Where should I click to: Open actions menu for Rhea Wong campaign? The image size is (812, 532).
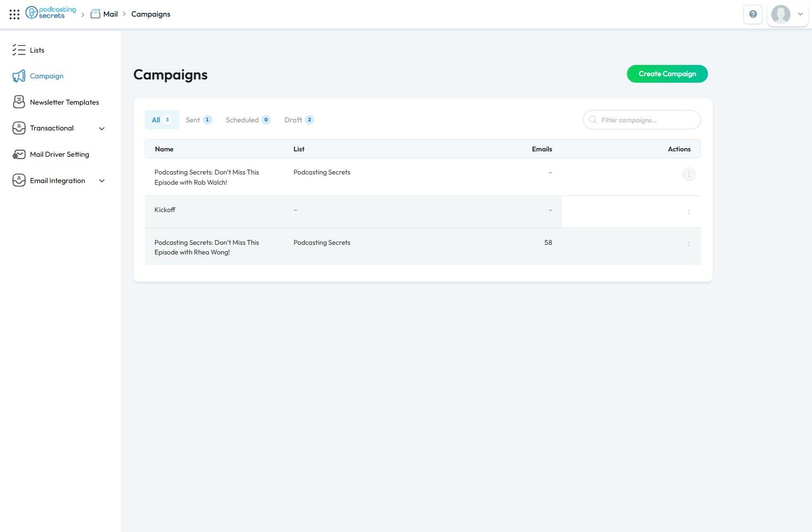(689, 244)
